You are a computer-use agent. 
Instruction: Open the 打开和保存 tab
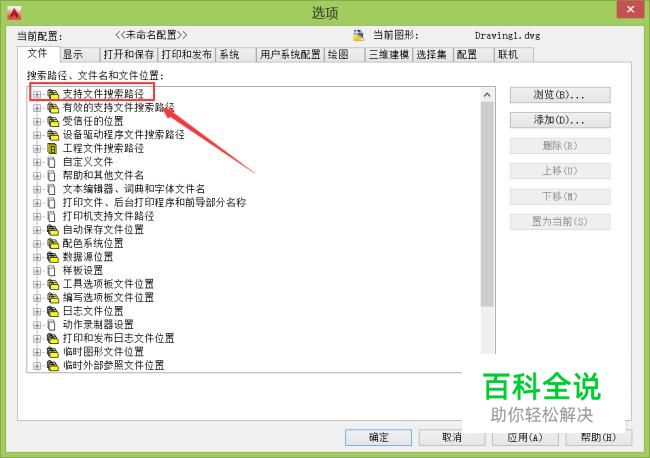coord(129,55)
